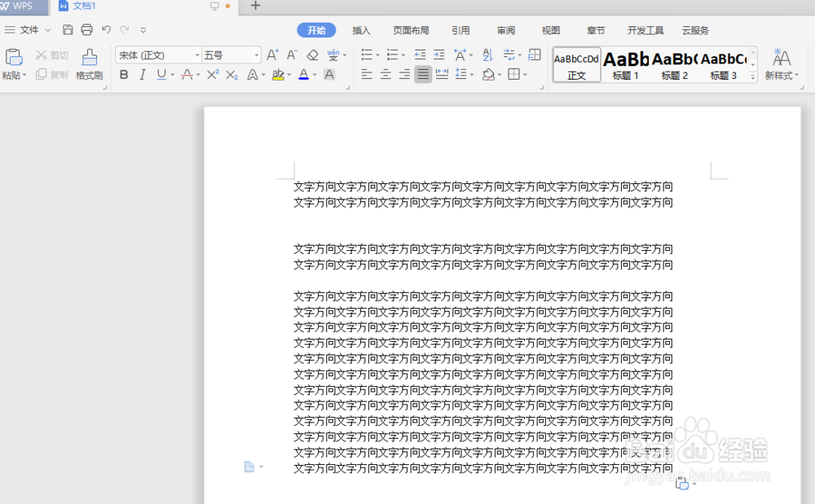Open the line spacing dropdown arrow
This screenshot has height=504, width=815.
click(472, 75)
